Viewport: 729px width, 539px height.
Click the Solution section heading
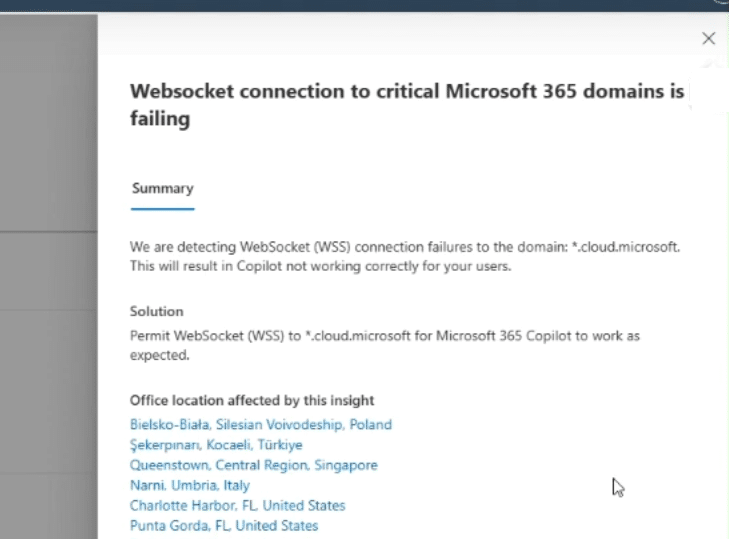pos(157,311)
